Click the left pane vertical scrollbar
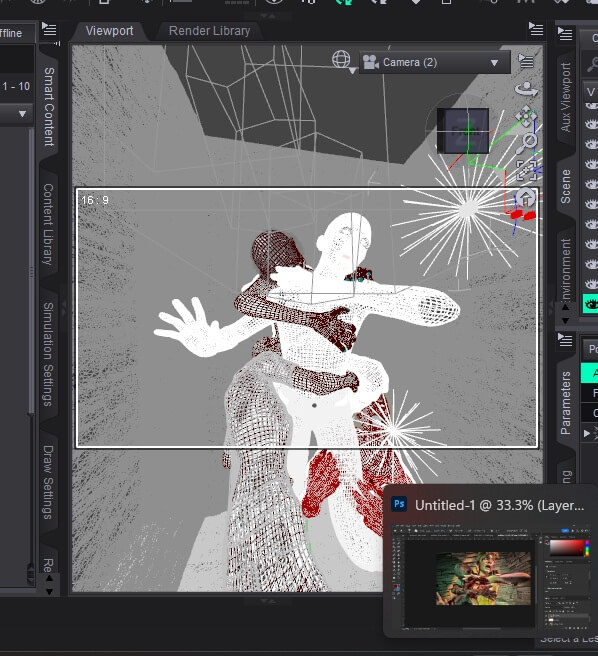Screen dimensions: 598x661 point(31,270)
